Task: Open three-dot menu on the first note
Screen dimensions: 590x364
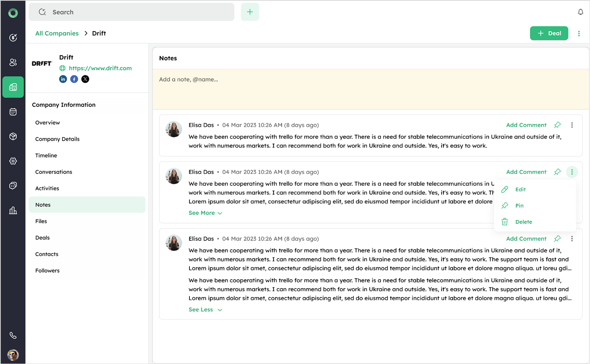Action: point(572,125)
